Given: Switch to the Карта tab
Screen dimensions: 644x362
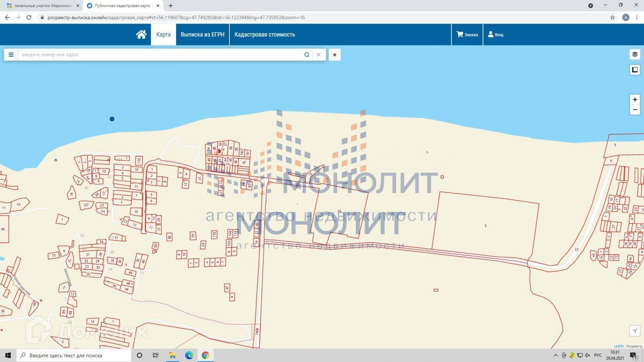Looking at the screenshot, I should tap(163, 34).
